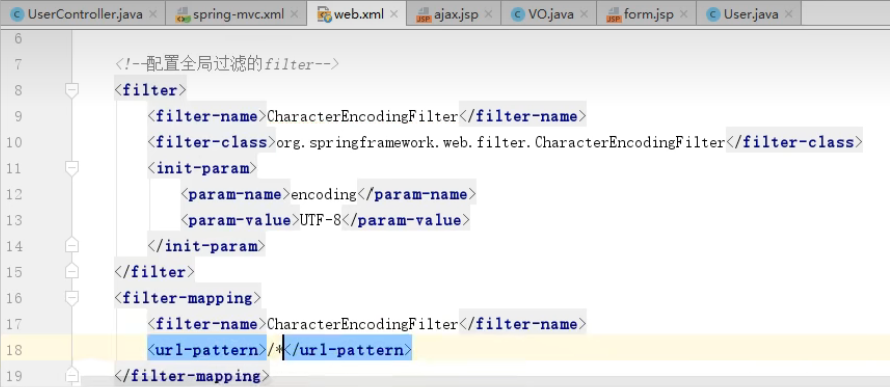Viewport: 890px width, 387px height.
Task: Click the opening filter-mapping tag
Action: 188,298
